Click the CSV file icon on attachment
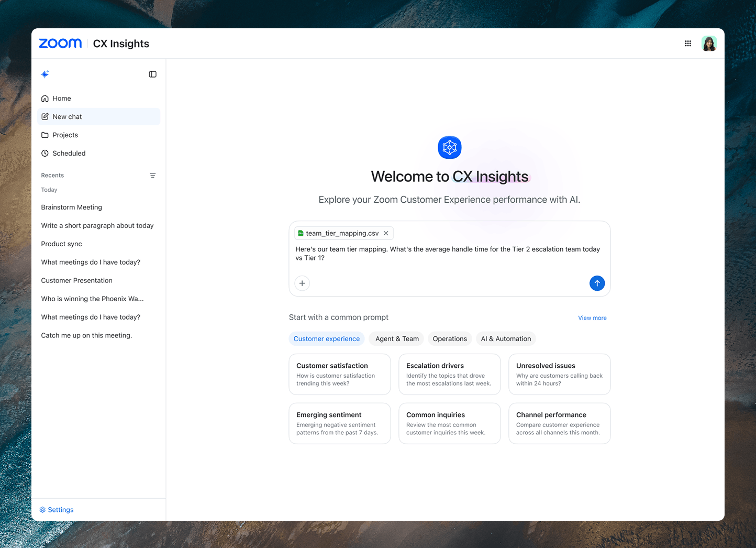The width and height of the screenshot is (756, 548). pos(301,233)
